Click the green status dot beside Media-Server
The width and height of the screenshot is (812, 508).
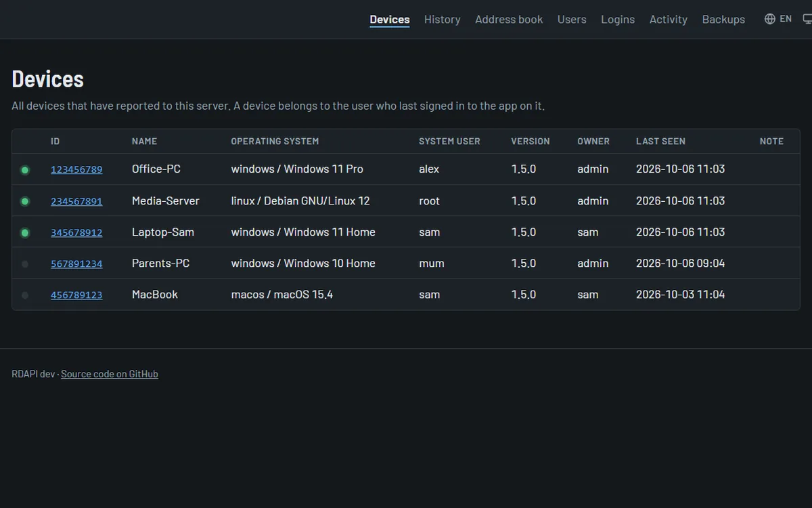click(25, 201)
